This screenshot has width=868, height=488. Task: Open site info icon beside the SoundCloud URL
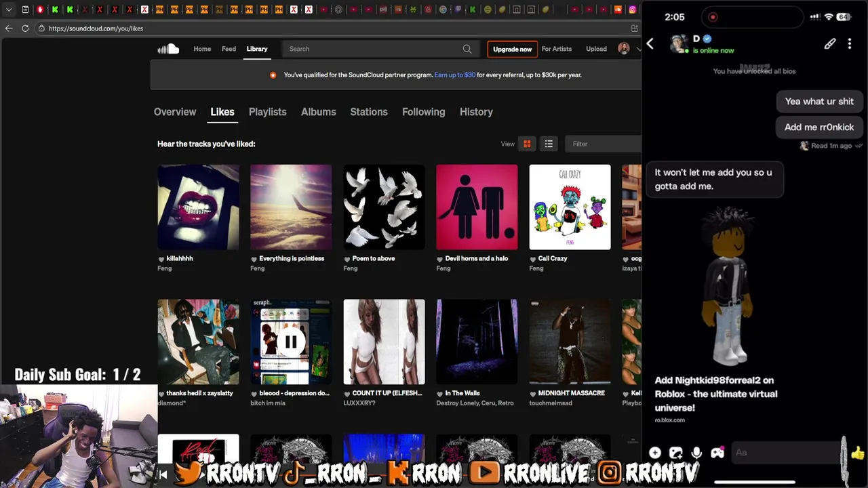pyautogui.click(x=41, y=28)
